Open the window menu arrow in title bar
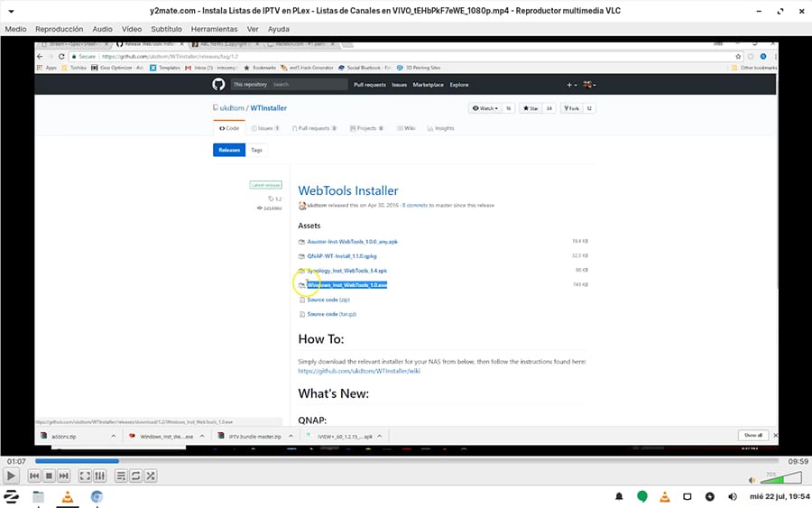The height and width of the screenshot is (508, 812). pyautogui.click(x=11, y=11)
